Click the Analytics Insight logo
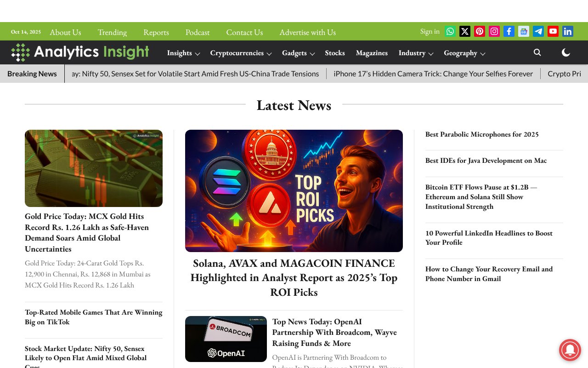Image resolution: width=588 pixels, height=368 pixels. pyautogui.click(x=80, y=52)
